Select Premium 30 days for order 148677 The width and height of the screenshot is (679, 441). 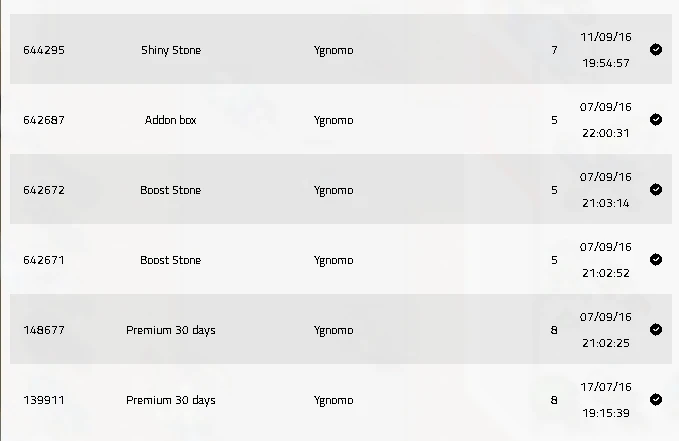(x=171, y=330)
